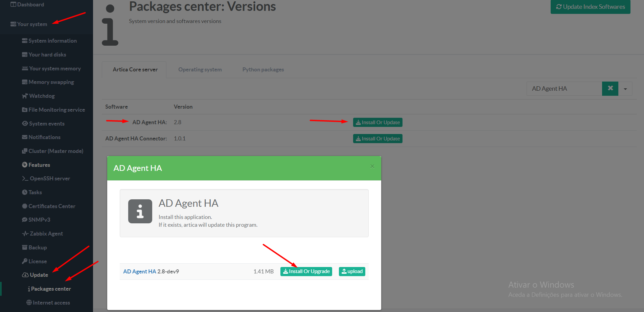Expand the Your system menu section
The image size is (644, 312).
click(x=32, y=24)
